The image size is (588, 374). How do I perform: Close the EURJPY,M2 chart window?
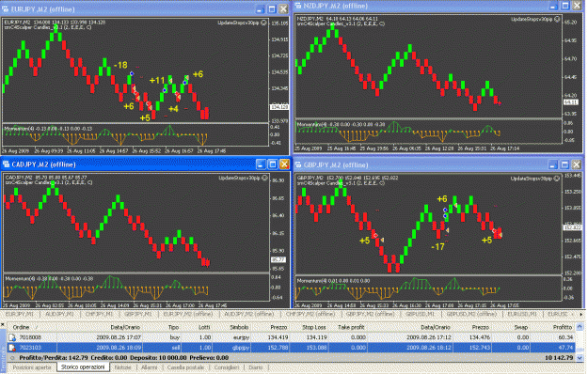pos(283,9)
